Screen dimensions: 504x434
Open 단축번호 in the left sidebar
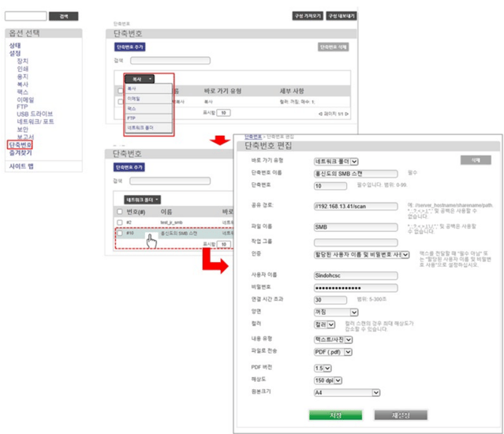click(x=20, y=145)
